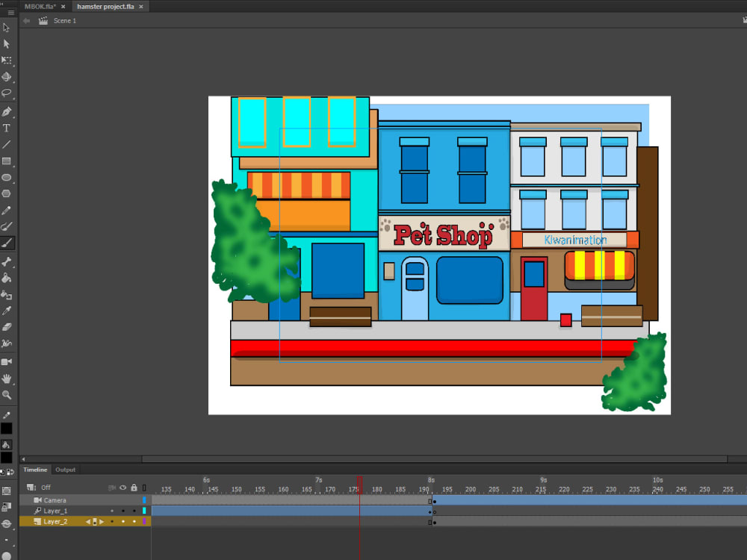
Task: Select the Free Transform tool
Action: (7, 60)
